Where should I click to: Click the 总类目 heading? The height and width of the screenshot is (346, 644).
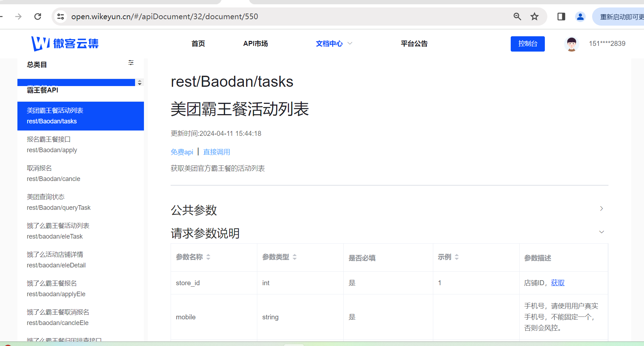37,64
